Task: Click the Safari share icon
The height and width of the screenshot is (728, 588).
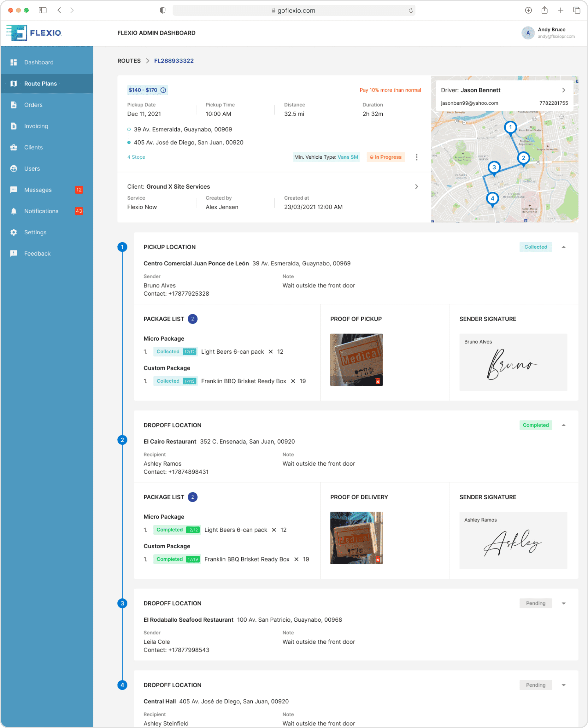Action: click(x=544, y=10)
